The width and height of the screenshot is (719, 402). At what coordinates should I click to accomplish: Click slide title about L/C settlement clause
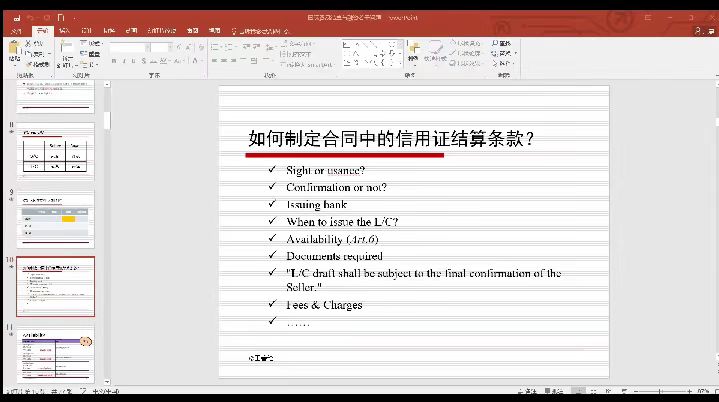389,139
